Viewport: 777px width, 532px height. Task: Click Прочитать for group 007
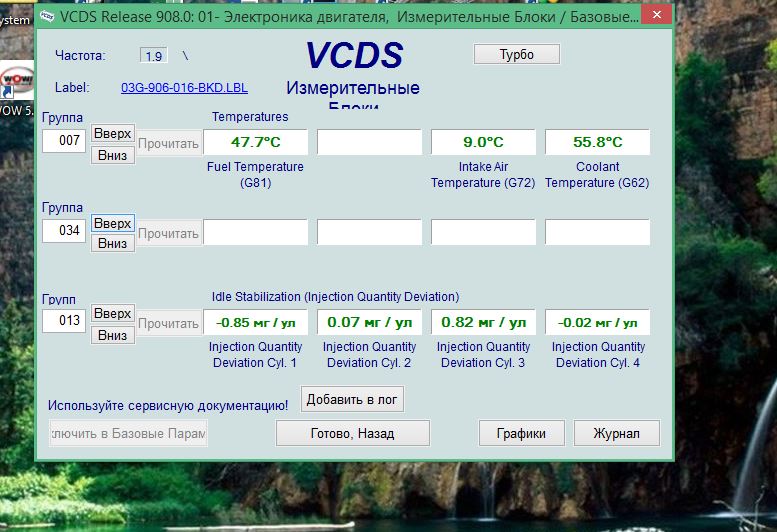point(168,144)
